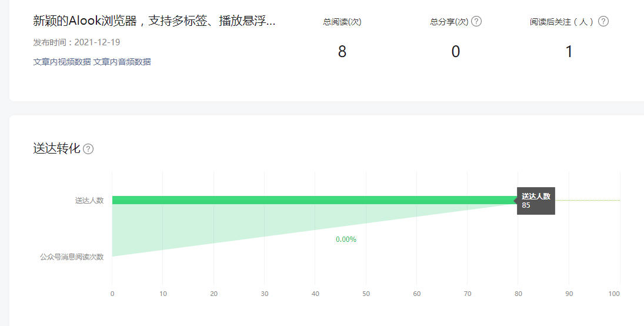Click 发布时间：2021-12-19 text
This screenshot has height=326, width=644.
click(77, 42)
